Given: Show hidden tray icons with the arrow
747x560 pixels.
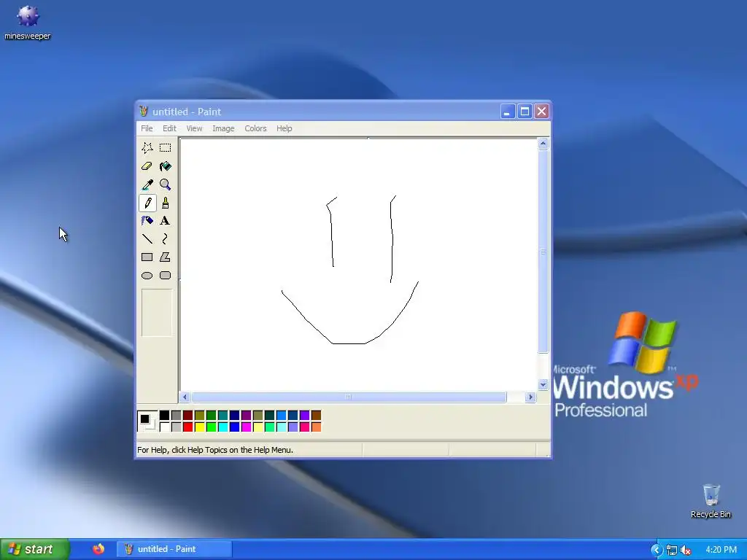Looking at the screenshot, I should click(656, 550).
